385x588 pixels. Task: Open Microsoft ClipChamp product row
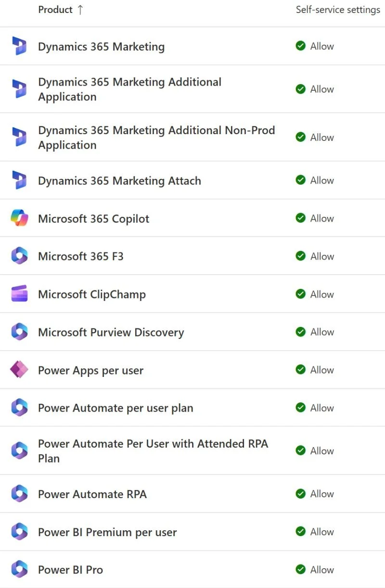pos(92,294)
